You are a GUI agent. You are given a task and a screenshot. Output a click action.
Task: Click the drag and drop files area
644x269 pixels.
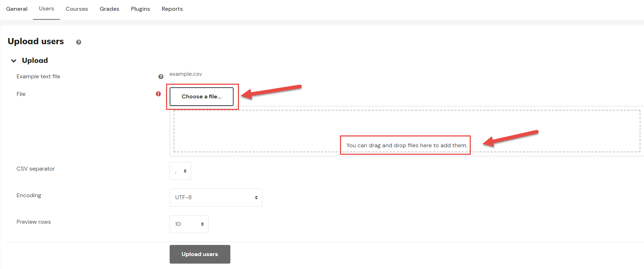(x=407, y=131)
